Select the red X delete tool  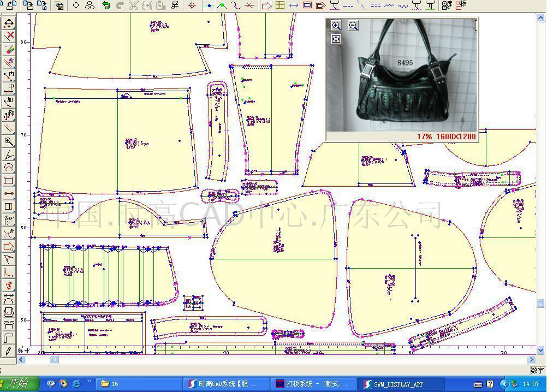click(9, 36)
